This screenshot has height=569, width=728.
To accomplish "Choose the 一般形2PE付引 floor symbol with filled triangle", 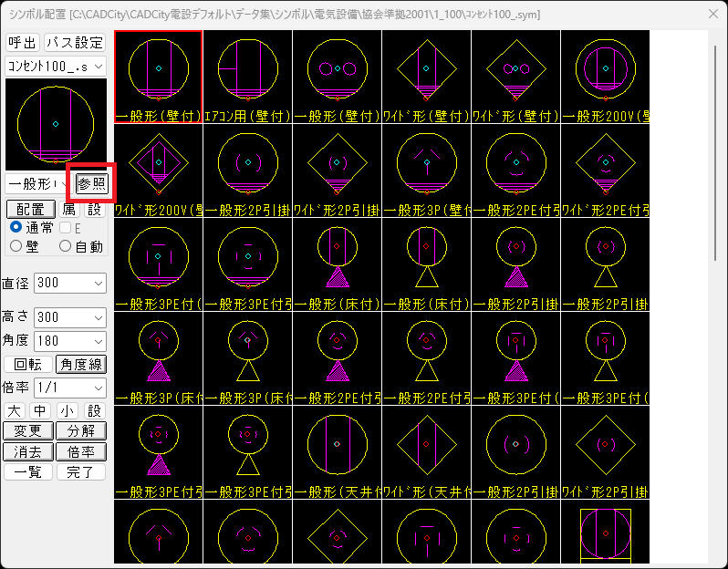I will (x=337, y=358).
